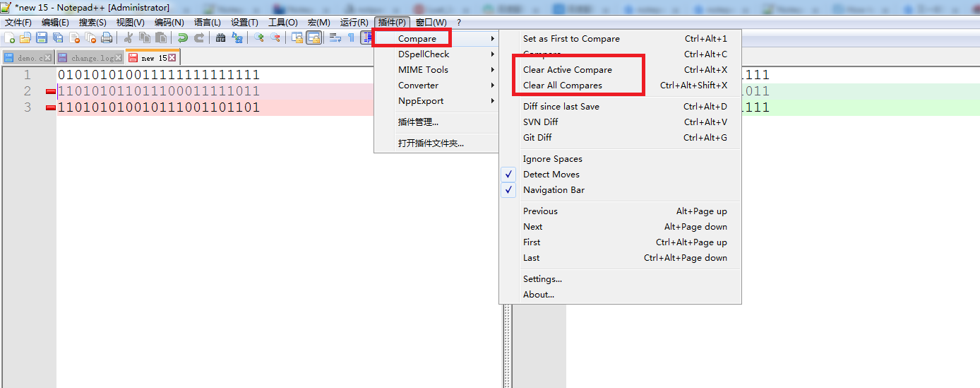Viewport: 980px width, 388px height.
Task: Click the Save toolbar icon
Action: (42, 37)
